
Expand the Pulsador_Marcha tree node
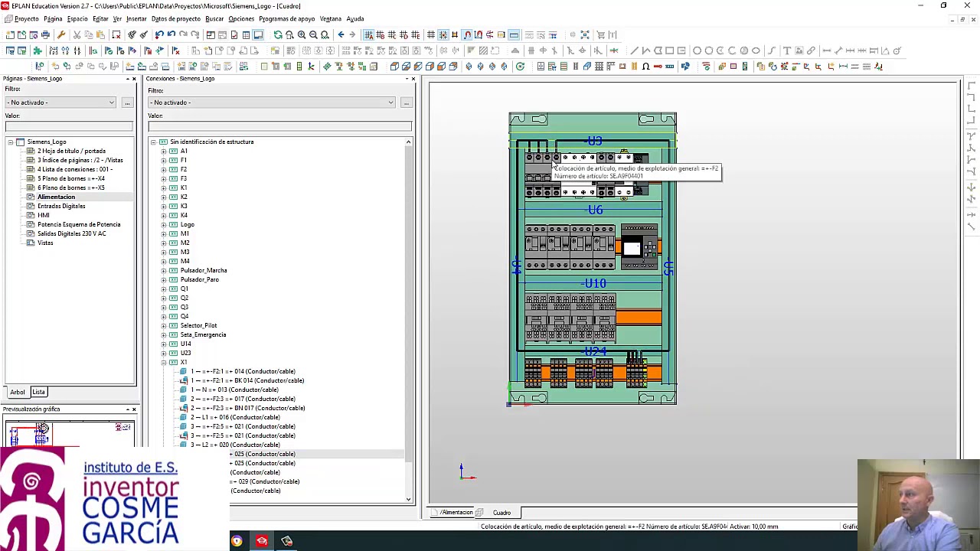click(x=164, y=270)
